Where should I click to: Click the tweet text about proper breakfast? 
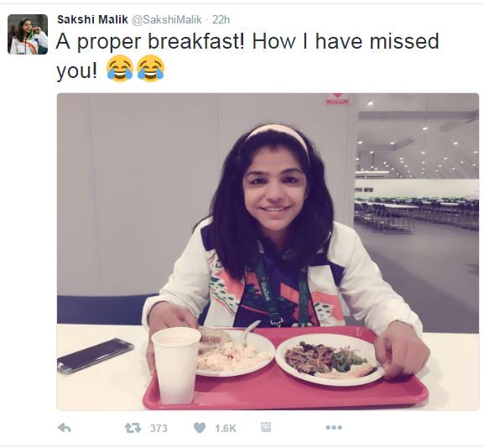click(247, 55)
